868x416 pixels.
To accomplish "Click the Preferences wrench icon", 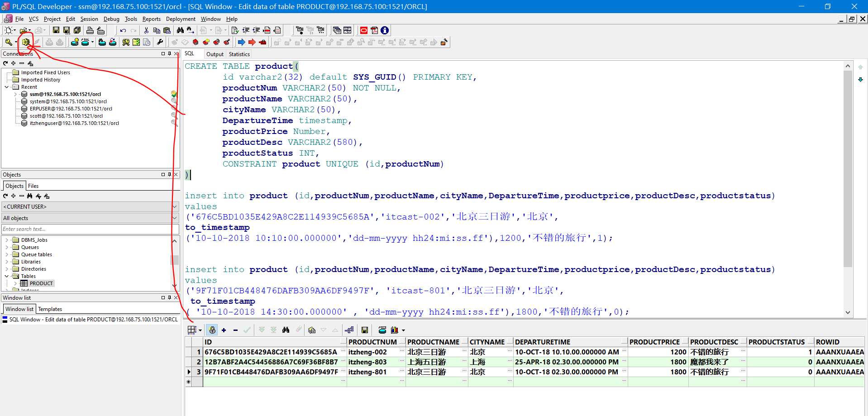I will pyautogui.click(x=160, y=42).
